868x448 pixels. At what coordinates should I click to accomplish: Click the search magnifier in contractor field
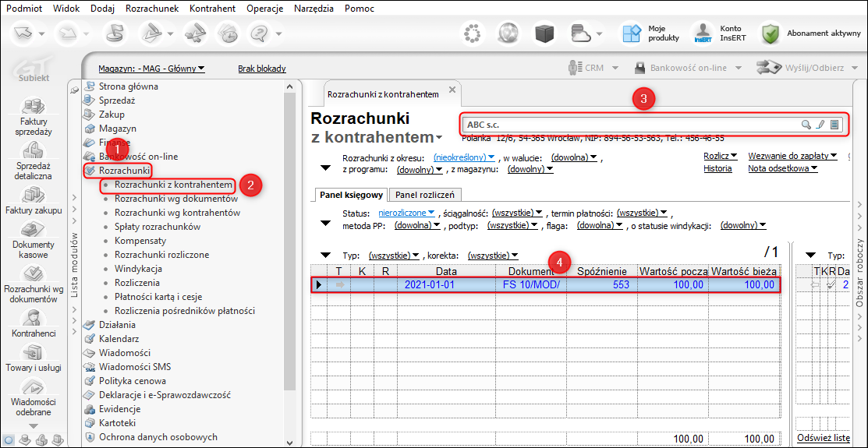click(806, 125)
